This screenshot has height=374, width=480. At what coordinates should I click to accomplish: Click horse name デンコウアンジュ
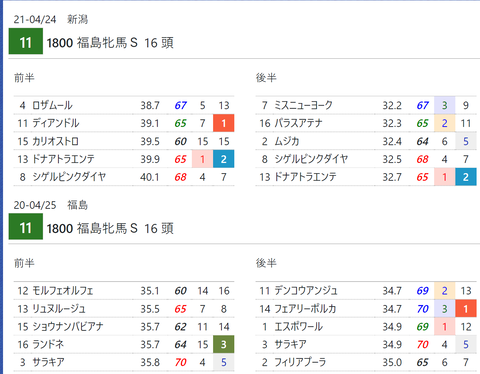[306, 291]
